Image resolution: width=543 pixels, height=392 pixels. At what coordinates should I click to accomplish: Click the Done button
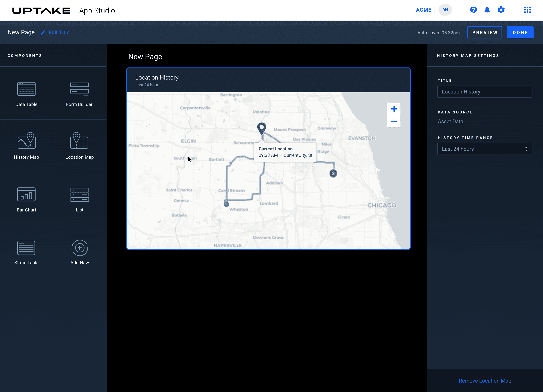[520, 33]
